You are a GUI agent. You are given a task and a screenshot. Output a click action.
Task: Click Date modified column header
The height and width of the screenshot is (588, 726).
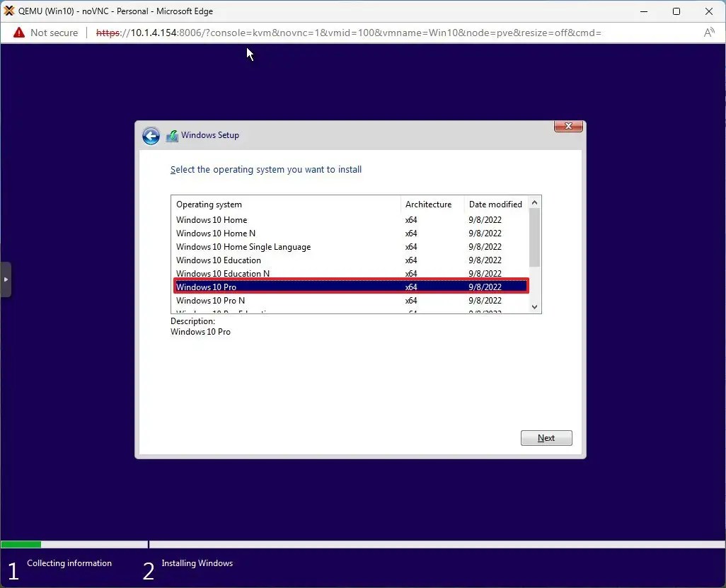coord(495,204)
